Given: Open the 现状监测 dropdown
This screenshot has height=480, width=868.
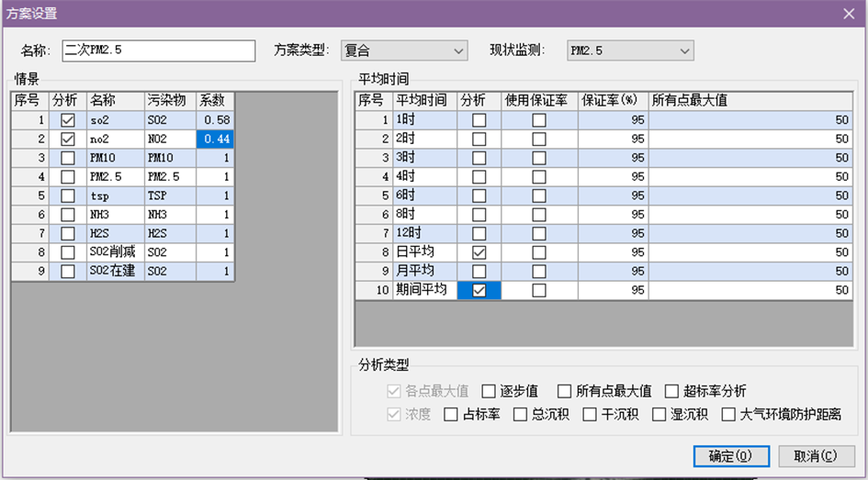Looking at the screenshot, I should (630, 50).
